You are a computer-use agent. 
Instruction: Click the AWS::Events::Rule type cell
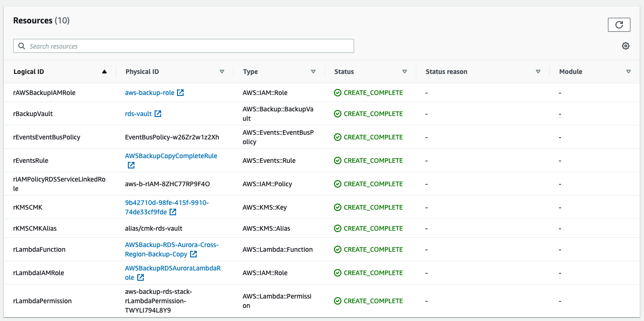click(269, 160)
